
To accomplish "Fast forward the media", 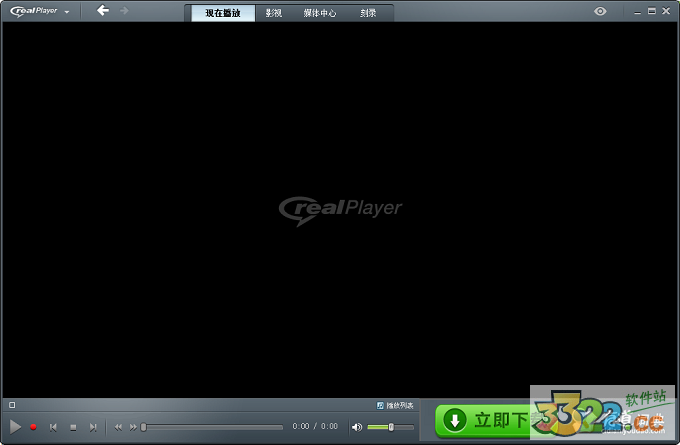I will pos(133,427).
